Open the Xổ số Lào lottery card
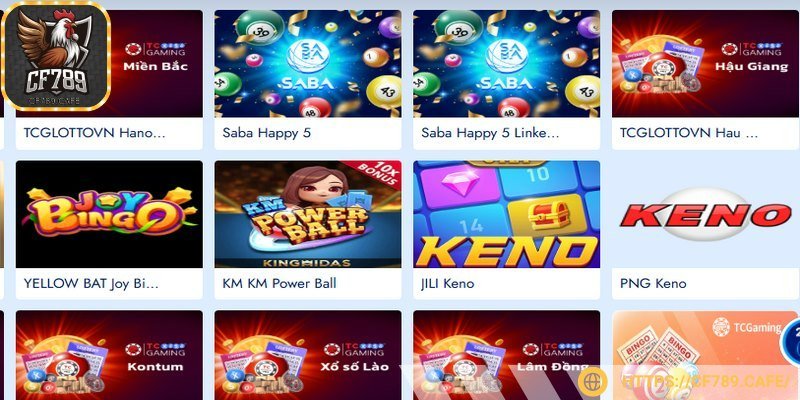This screenshot has height=400, width=800. (308, 355)
